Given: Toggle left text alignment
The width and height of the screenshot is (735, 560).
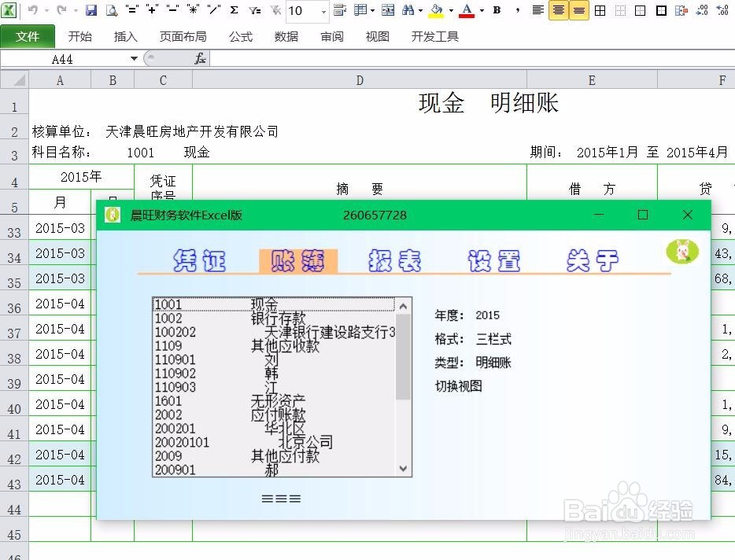Looking at the screenshot, I should pyautogui.click(x=537, y=12).
